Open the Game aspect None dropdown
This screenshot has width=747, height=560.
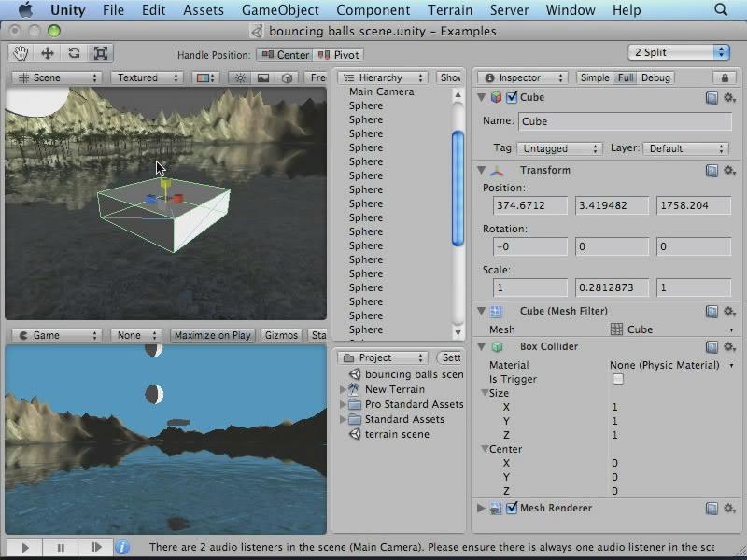click(136, 335)
